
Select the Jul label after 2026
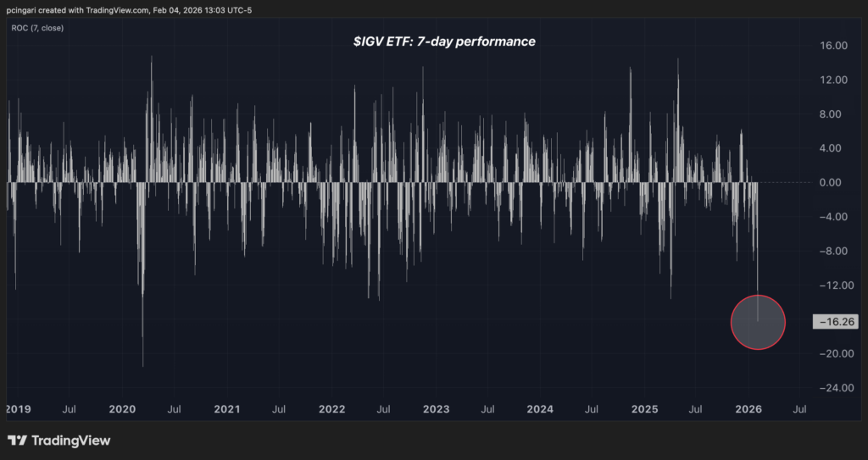point(799,409)
